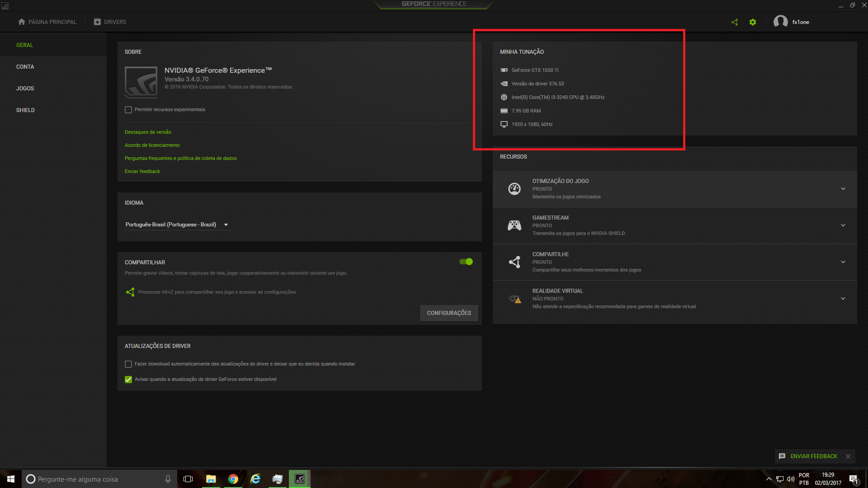Click the Cortana microphone icon
The width and height of the screenshot is (868, 488).
168,479
